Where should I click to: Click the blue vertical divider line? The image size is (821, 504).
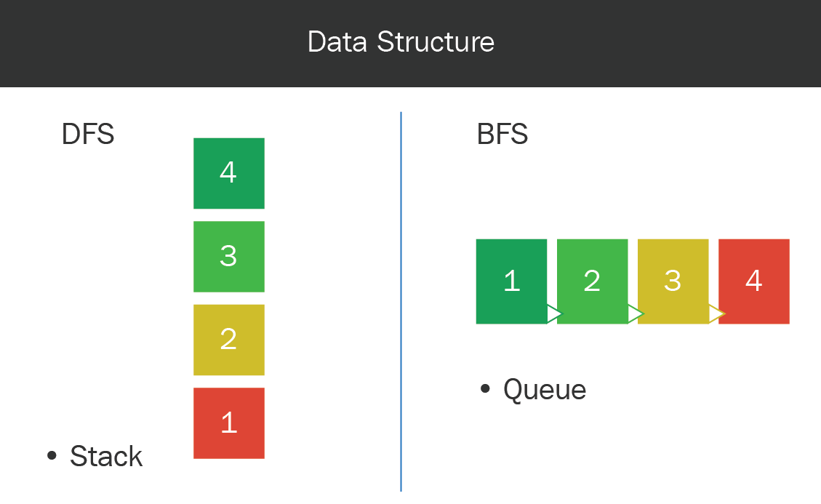click(401, 301)
